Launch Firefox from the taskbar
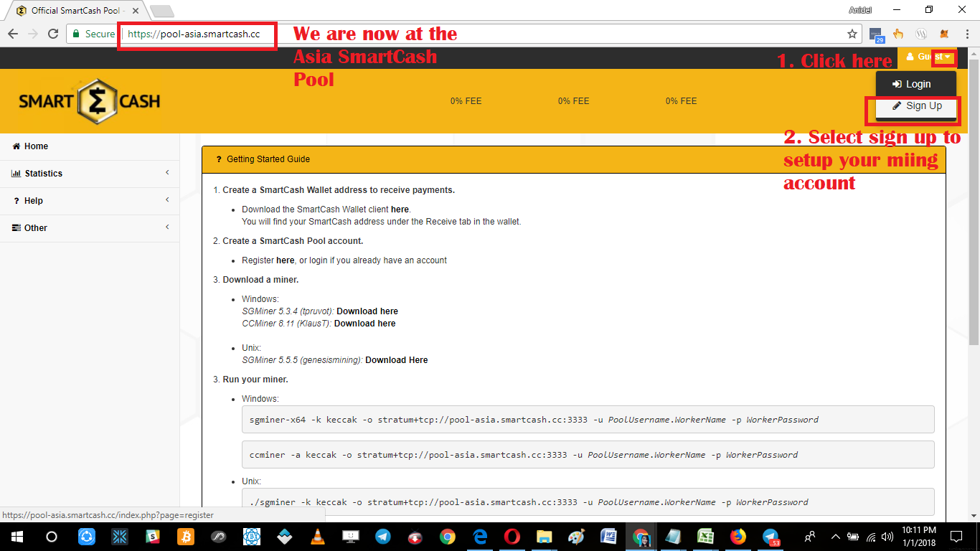This screenshot has height=551, width=980. pyautogui.click(x=738, y=536)
